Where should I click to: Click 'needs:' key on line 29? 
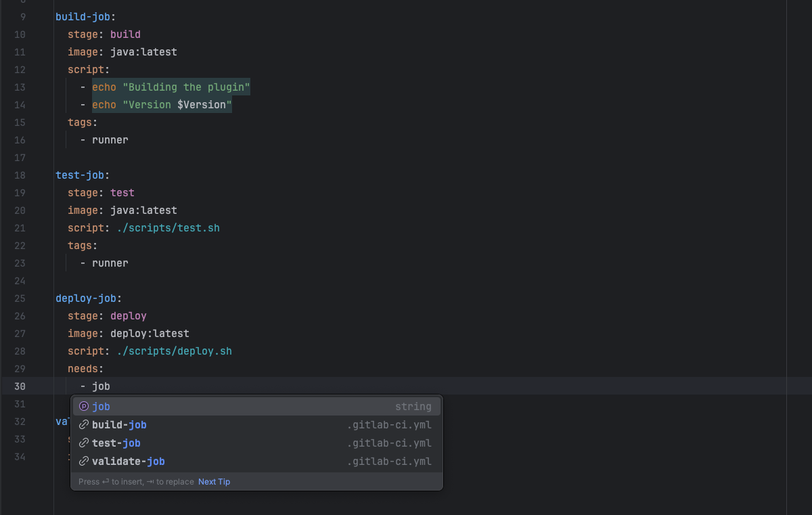click(x=85, y=369)
